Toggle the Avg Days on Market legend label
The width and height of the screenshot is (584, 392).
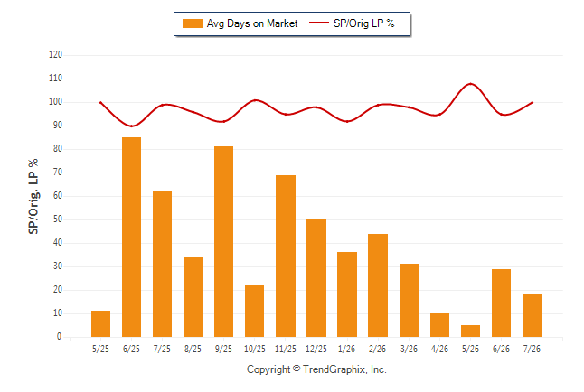coord(252,23)
